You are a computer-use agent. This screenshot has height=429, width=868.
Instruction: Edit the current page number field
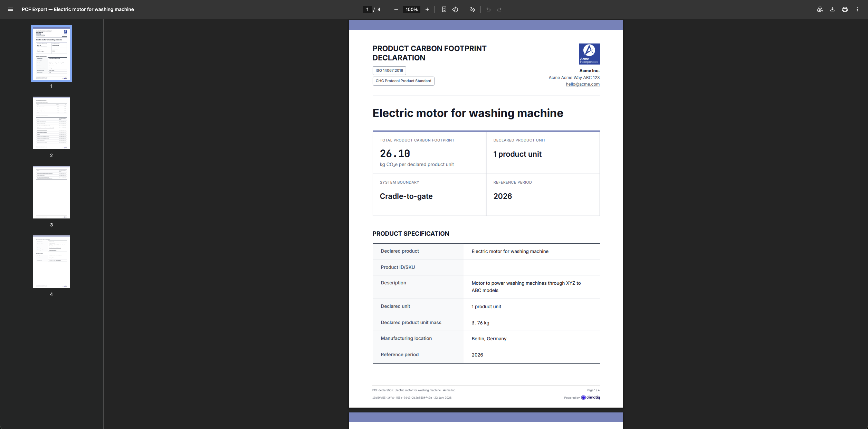pyautogui.click(x=368, y=9)
